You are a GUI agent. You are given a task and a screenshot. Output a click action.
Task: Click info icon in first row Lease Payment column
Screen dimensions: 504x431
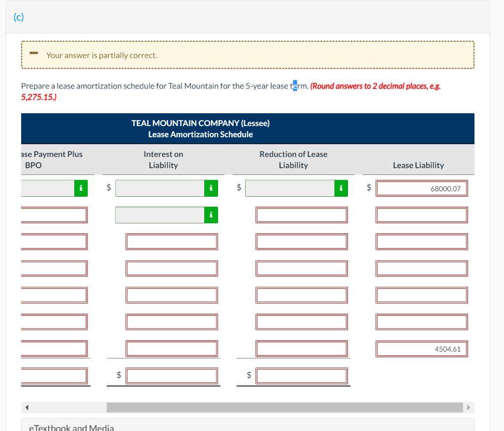(x=81, y=188)
